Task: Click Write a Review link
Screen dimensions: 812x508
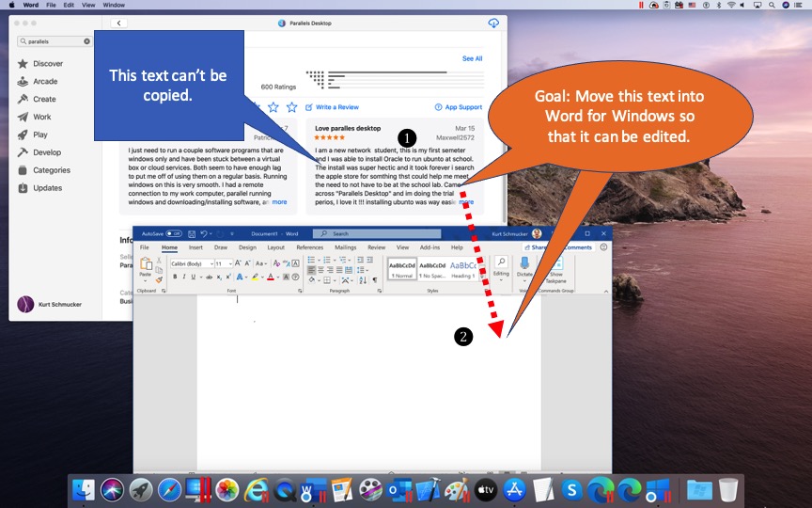Action: click(332, 107)
